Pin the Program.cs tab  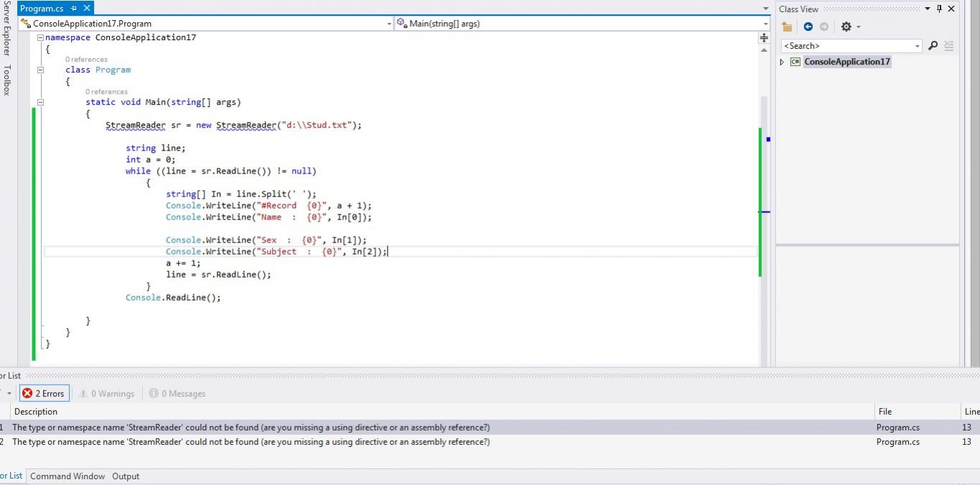(x=73, y=9)
